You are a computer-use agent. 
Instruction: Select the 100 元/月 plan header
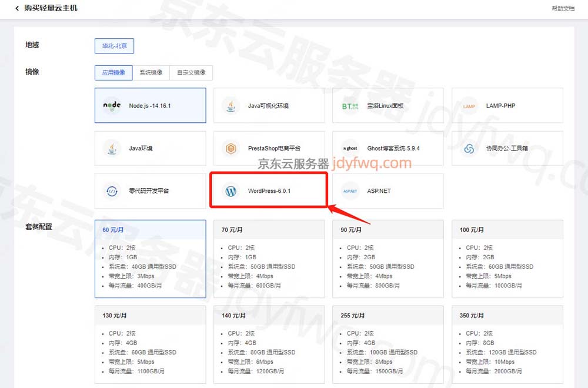[x=507, y=230]
